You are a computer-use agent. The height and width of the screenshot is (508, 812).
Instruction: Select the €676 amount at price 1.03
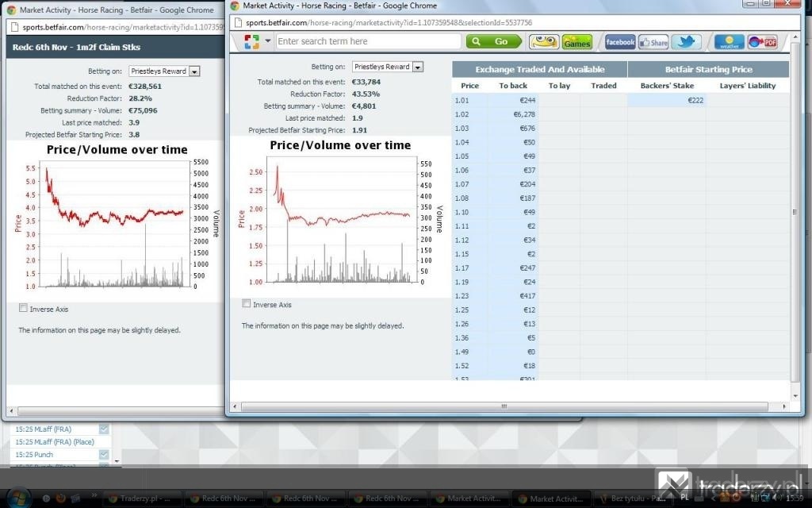point(527,128)
